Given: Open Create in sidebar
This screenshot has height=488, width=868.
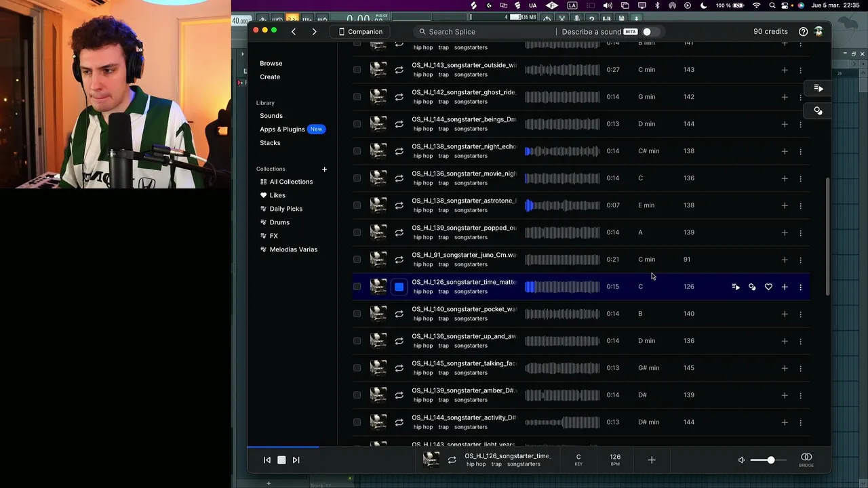Looking at the screenshot, I should click(270, 77).
